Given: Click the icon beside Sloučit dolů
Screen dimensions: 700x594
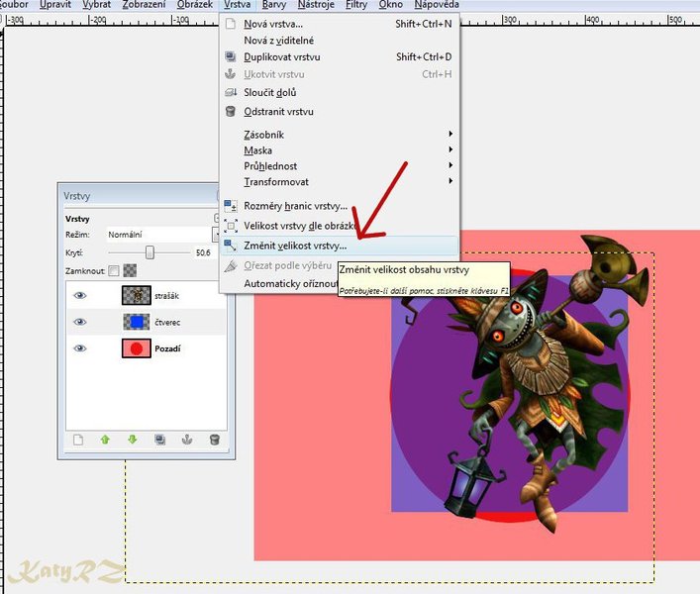Looking at the screenshot, I should (x=231, y=92).
